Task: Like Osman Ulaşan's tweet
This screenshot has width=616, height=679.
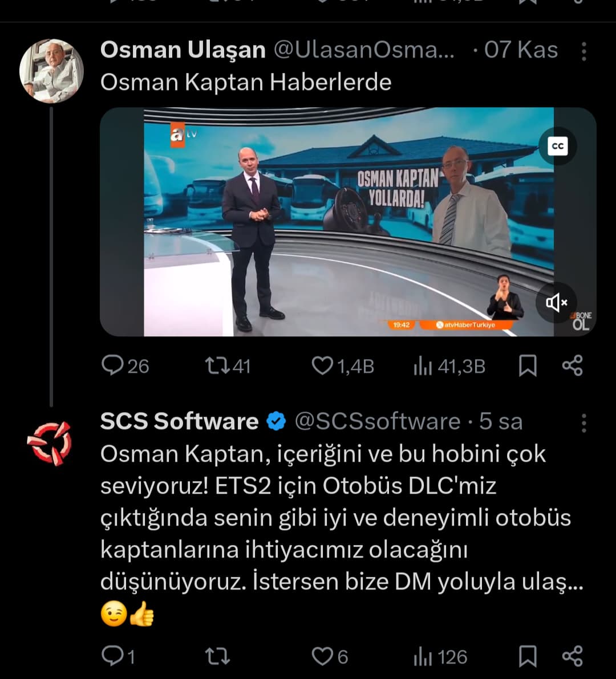Action: click(322, 365)
